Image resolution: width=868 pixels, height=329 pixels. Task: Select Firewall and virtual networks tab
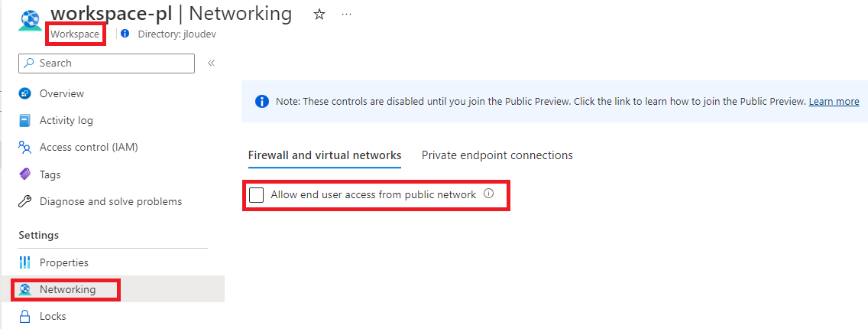[325, 155]
